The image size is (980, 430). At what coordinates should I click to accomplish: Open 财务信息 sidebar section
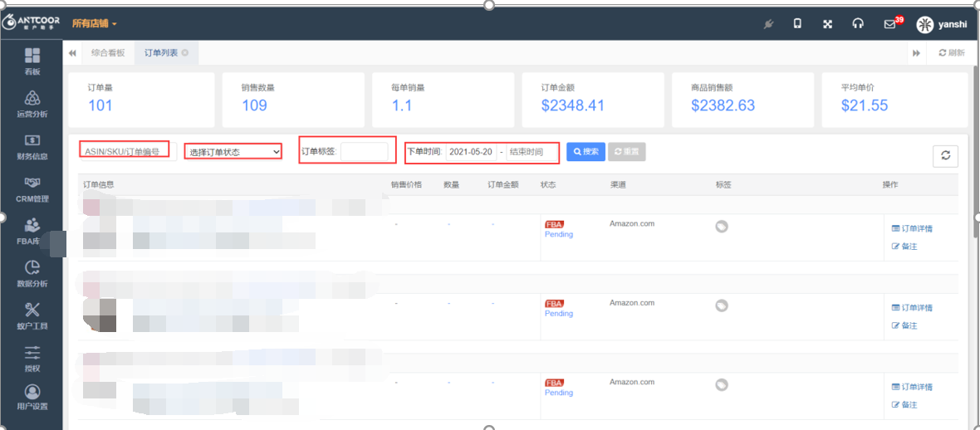pos(32,146)
